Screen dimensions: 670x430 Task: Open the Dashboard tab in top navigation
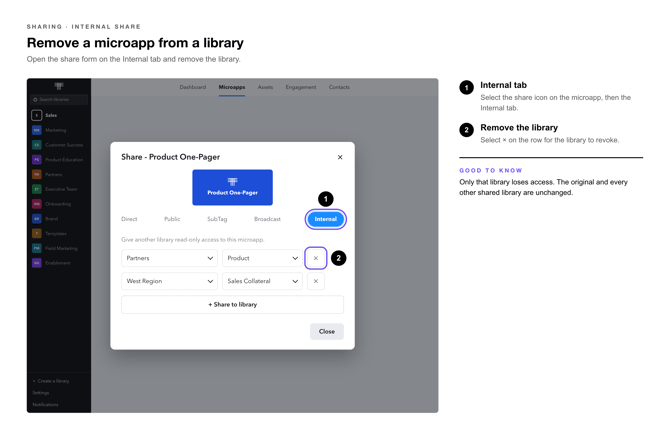tap(193, 87)
